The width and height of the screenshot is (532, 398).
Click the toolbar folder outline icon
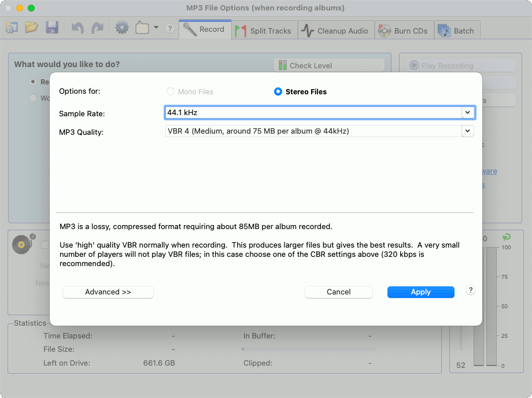coord(142,28)
